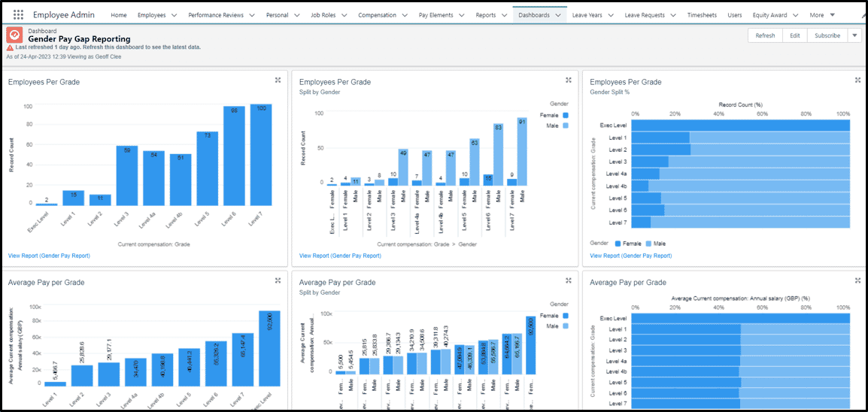
Task: Click the red Dashboard icon beside the title
Action: [14, 35]
